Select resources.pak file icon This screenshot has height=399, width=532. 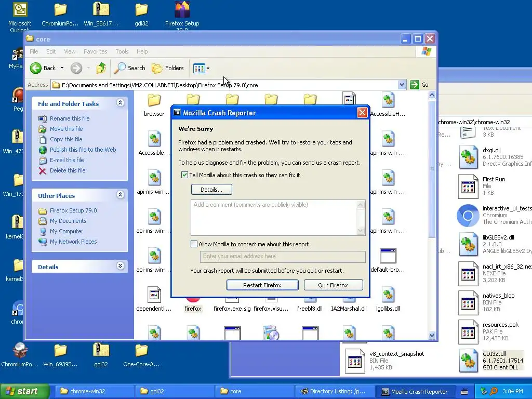click(x=468, y=332)
